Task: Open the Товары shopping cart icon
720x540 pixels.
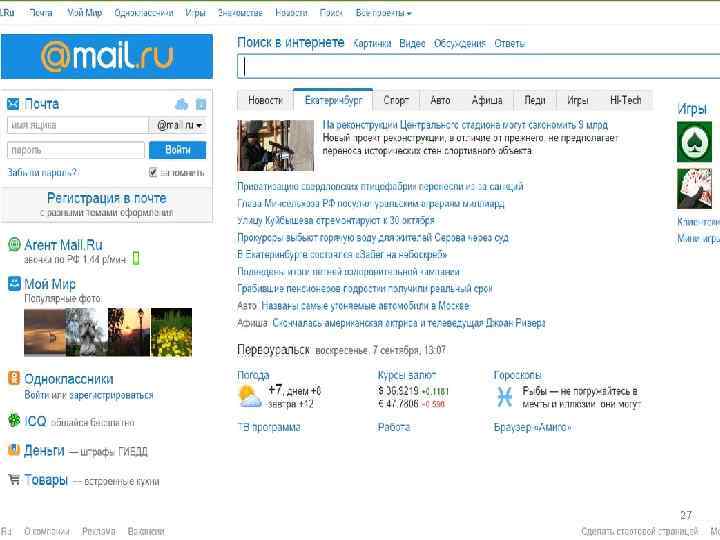Action: (14, 480)
